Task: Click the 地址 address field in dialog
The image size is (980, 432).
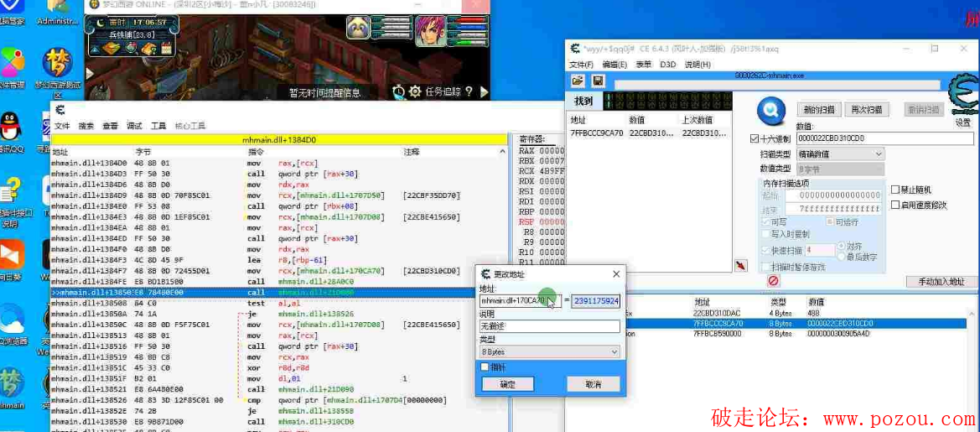Action: [520, 300]
